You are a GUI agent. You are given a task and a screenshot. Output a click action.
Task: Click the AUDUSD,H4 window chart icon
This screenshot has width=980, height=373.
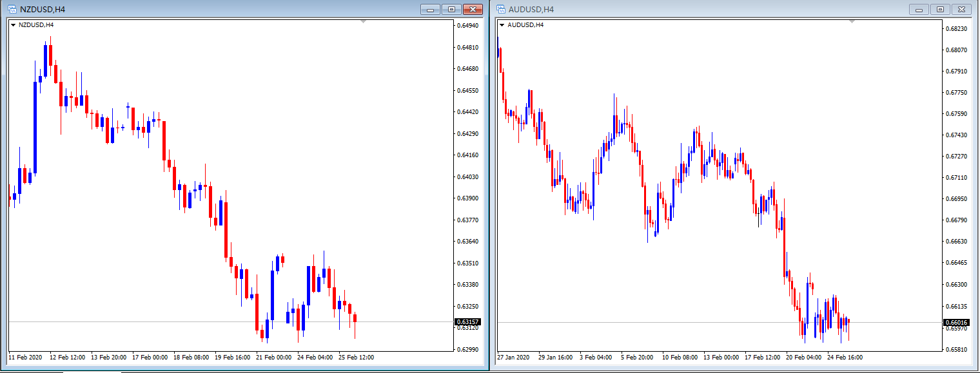(501, 9)
